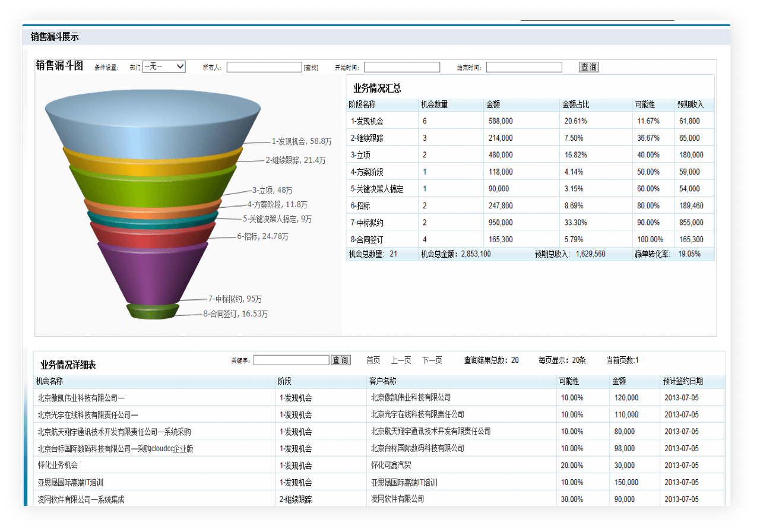Open opportunity 采购cloudcc企业版 row name
The height and width of the screenshot is (532, 760).
tap(115, 449)
